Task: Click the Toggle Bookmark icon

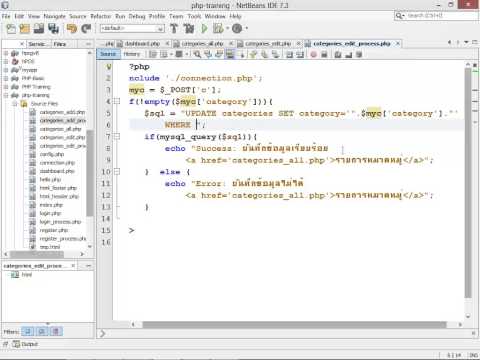Action: click(x=275, y=54)
